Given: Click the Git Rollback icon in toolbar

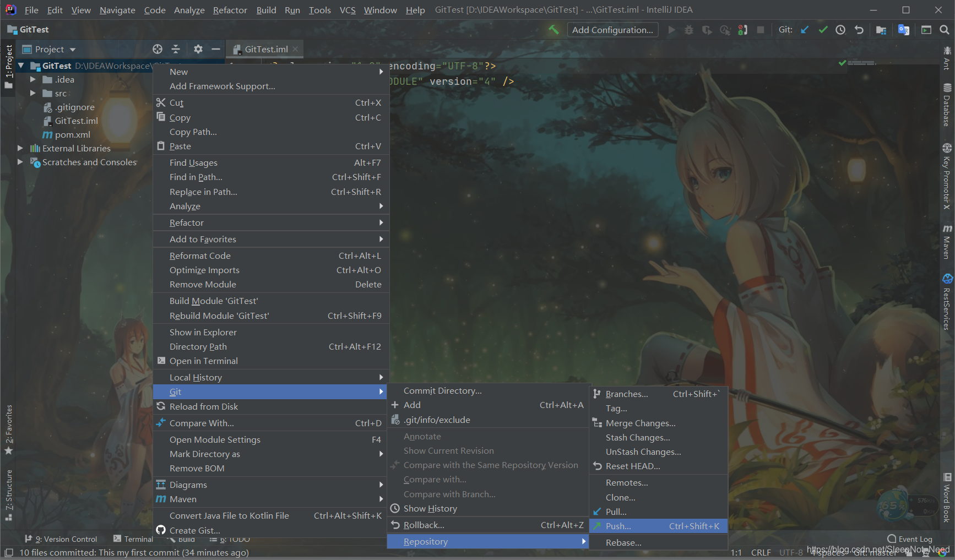Looking at the screenshot, I should click(859, 30).
